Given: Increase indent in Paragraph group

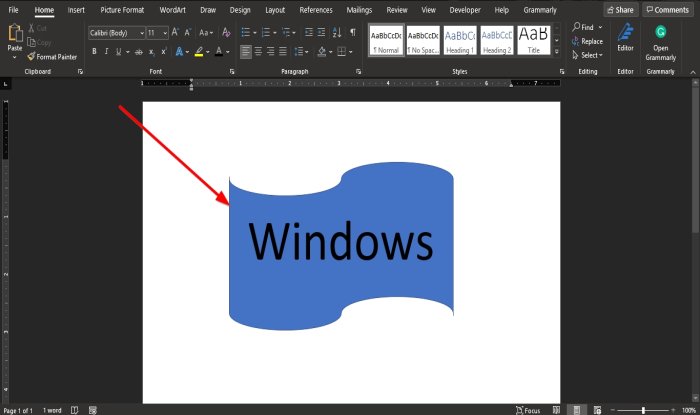Looking at the screenshot, I should click(321, 32).
